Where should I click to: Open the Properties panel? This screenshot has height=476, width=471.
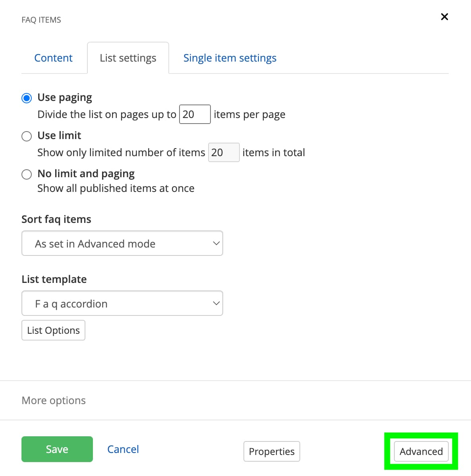click(272, 451)
